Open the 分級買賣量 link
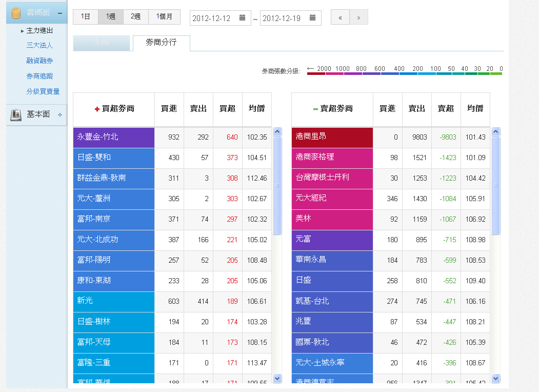 point(43,91)
